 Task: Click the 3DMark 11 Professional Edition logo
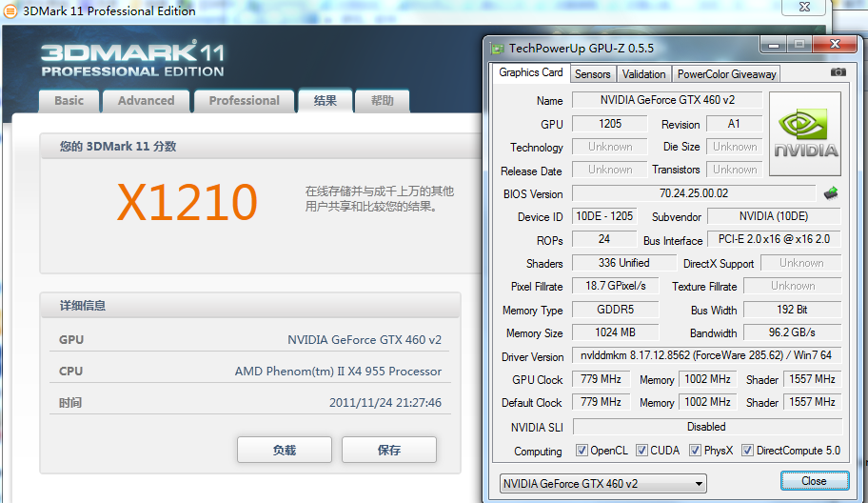(x=132, y=60)
